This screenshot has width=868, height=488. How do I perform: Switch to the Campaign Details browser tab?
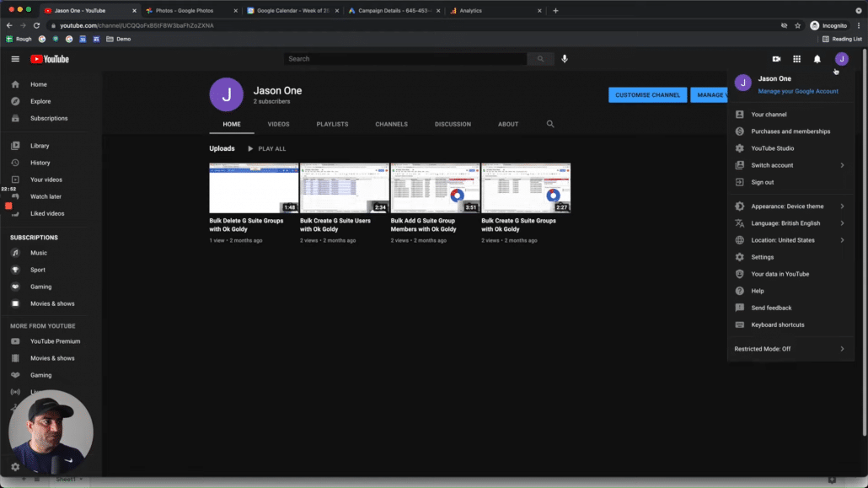pyautogui.click(x=394, y=10)
